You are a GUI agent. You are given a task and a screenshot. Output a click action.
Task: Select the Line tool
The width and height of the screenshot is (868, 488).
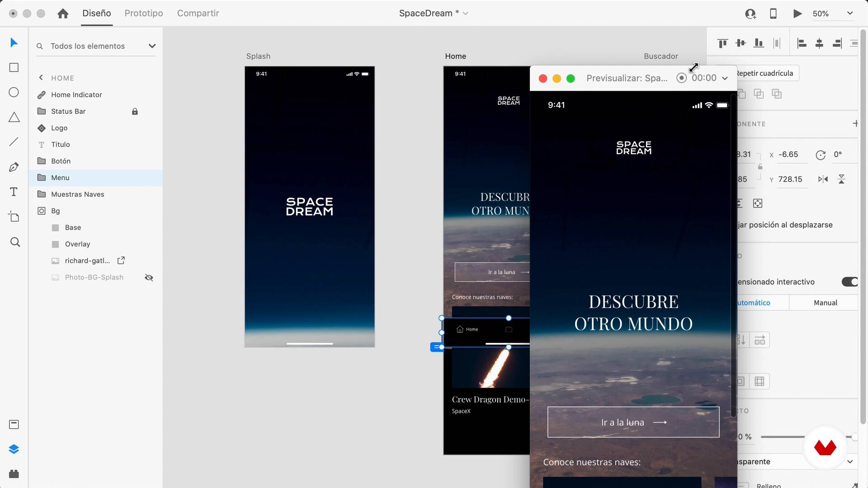point(14,142)
